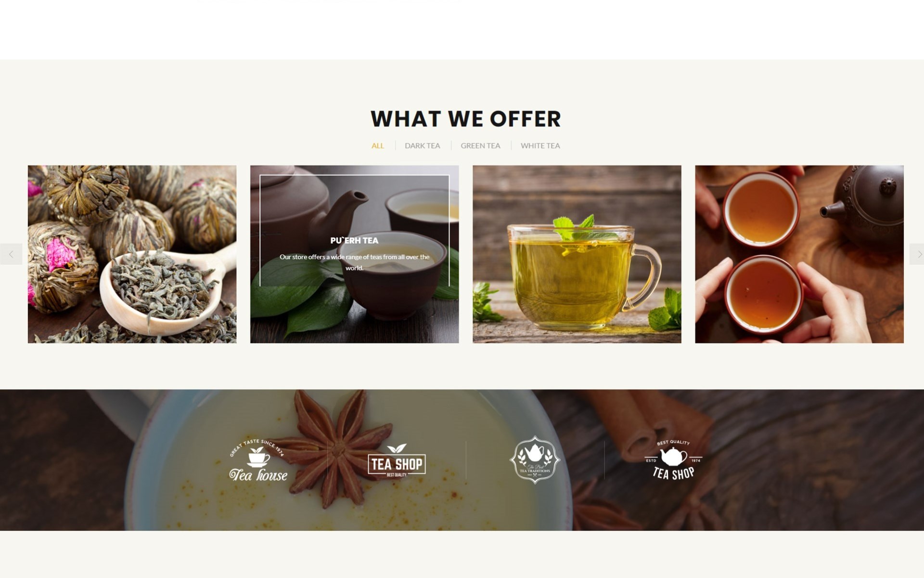Show only Green Tea items

[480, 145]
